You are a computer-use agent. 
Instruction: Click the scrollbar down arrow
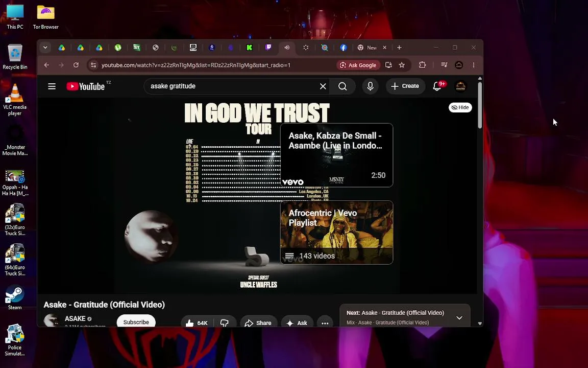click(480, 324)
